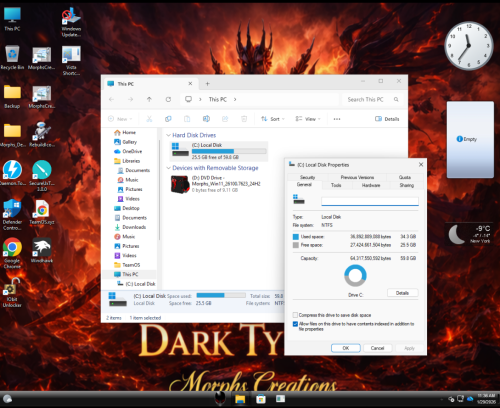Select TeamOS in the navigation pane
This screenshot has width=500, height=408.
pyautogui.click(x=127, y=265)
